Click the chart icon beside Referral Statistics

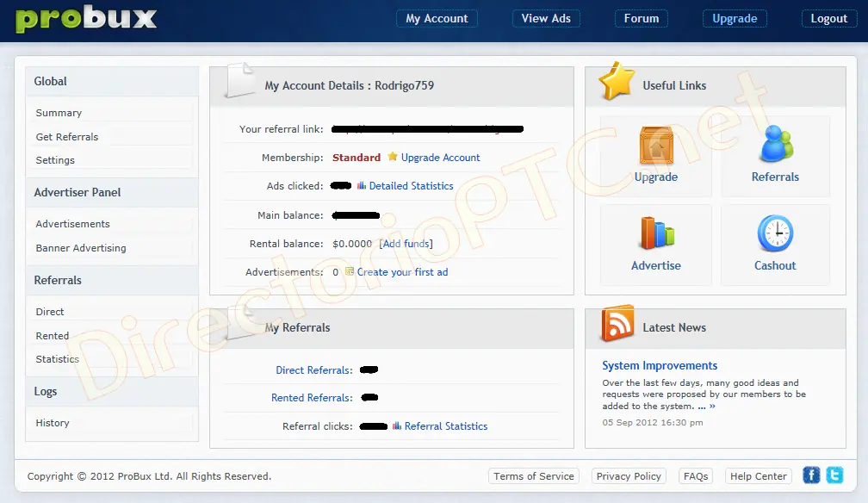click(x=397, y=425)
